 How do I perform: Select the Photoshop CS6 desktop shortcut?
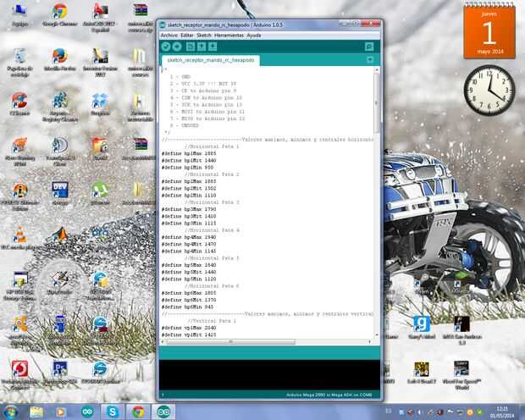coord(60,372)
